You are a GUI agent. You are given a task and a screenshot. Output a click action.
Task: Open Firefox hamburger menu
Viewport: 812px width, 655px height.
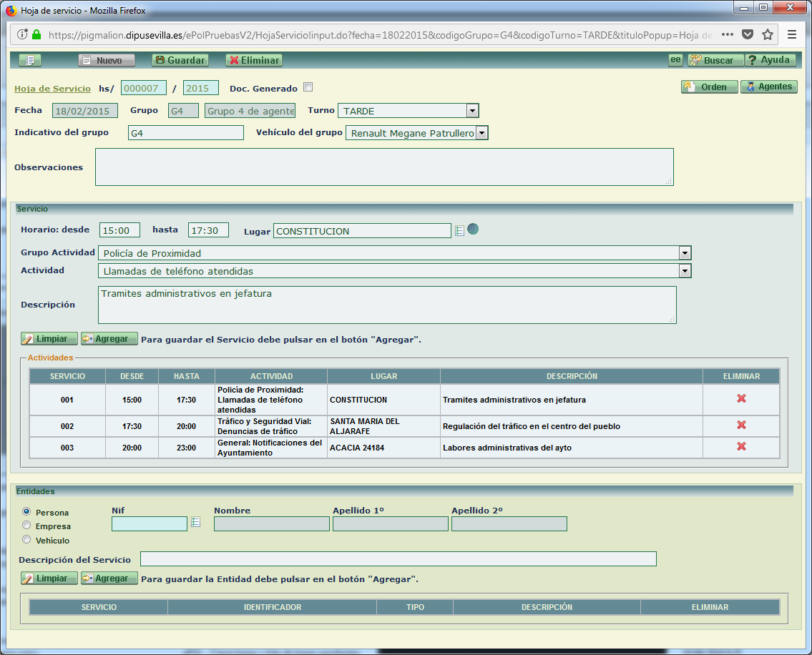(792, 34)
